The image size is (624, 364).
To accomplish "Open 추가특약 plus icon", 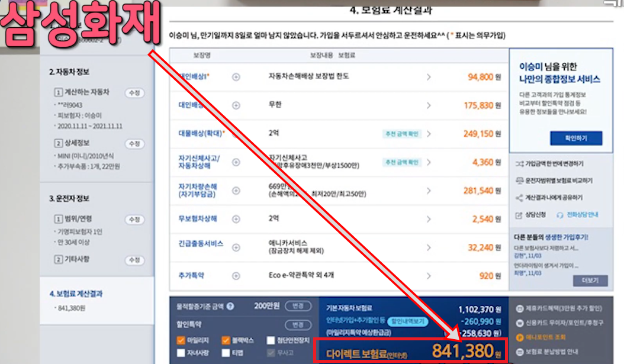I will (x=236, y=276).
